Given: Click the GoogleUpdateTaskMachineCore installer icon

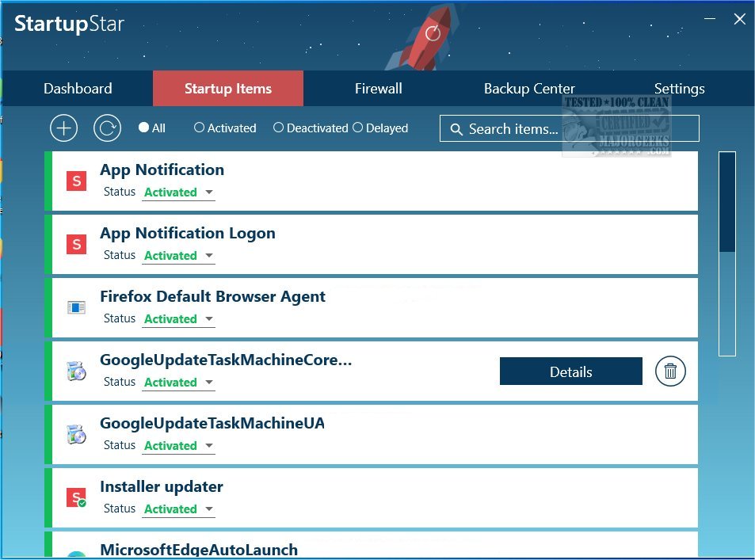Looking at the screenshot, I should (76, 371).
